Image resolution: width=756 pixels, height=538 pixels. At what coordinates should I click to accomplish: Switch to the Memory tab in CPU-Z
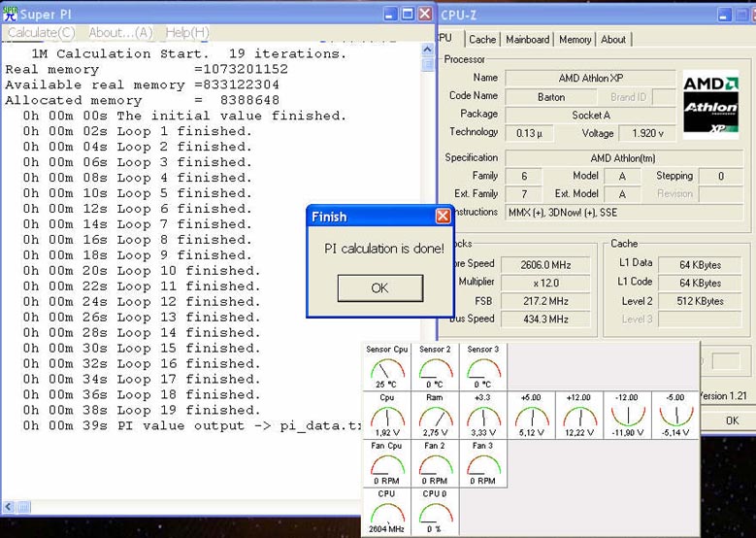(575, 40)
